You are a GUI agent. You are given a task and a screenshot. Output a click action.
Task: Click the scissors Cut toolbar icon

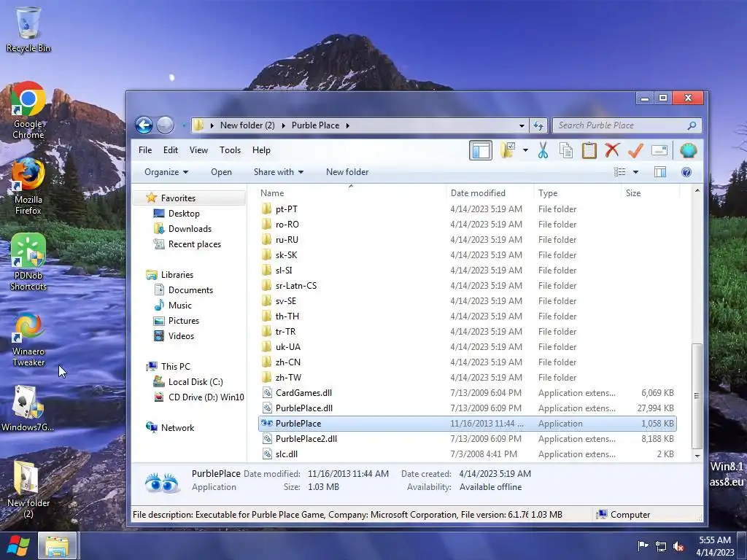543,150
